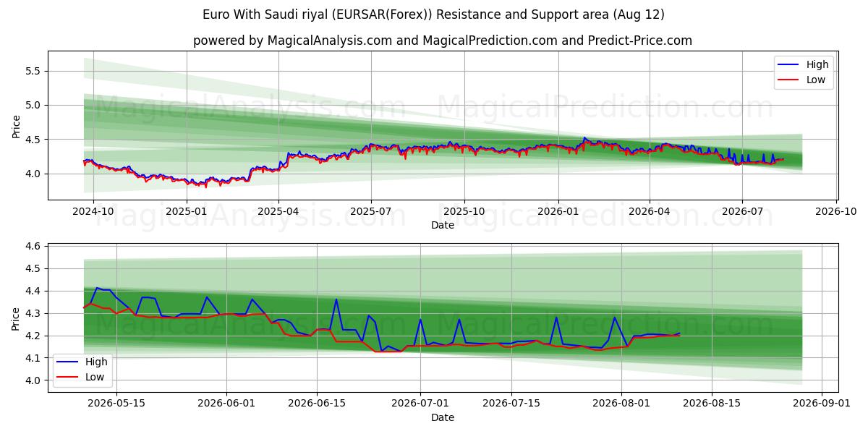Click the 4.1 price tick in bottom chart
Viewport: 868px width, 434px height.
pos(35,359)
